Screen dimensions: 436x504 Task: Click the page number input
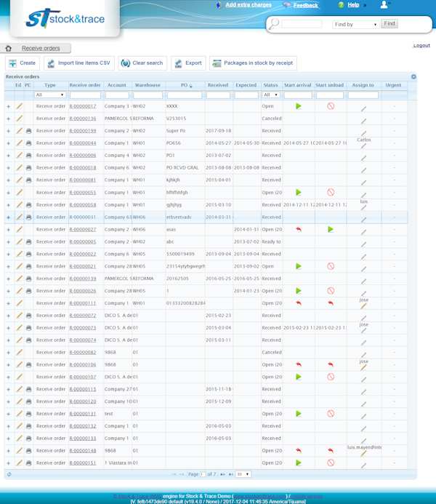[203, 474]
